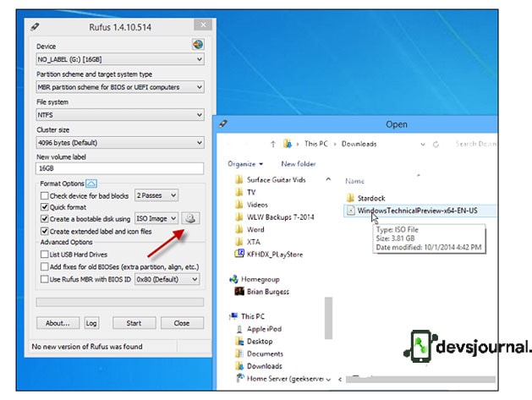532x400 pixels.
Task: Select Downloads under This PC
Action: coord(259,366)
